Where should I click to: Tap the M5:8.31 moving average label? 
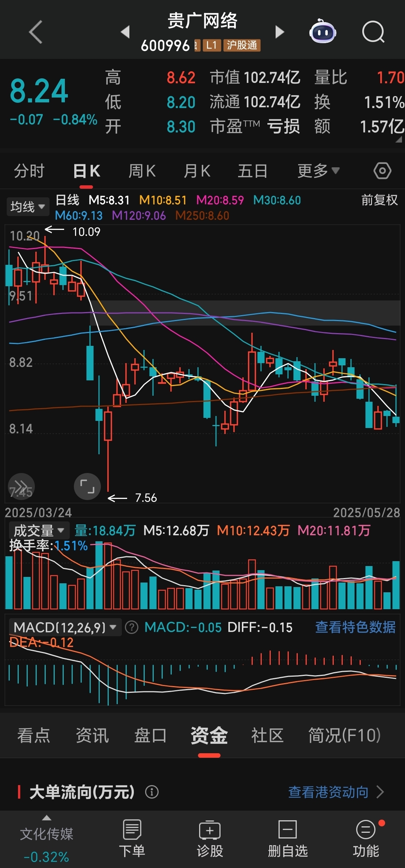click(109, 200)
